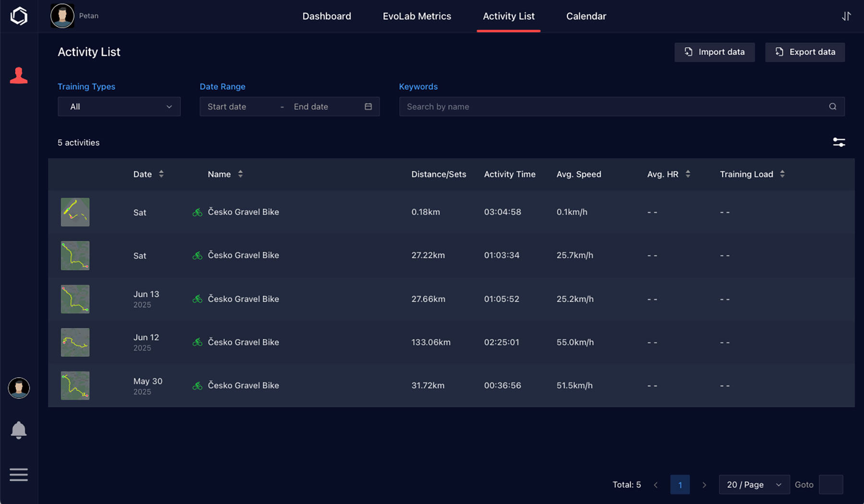This screenshot has height=504, width=864.
Task: Click the Export data button
Action: click(805, 52)
